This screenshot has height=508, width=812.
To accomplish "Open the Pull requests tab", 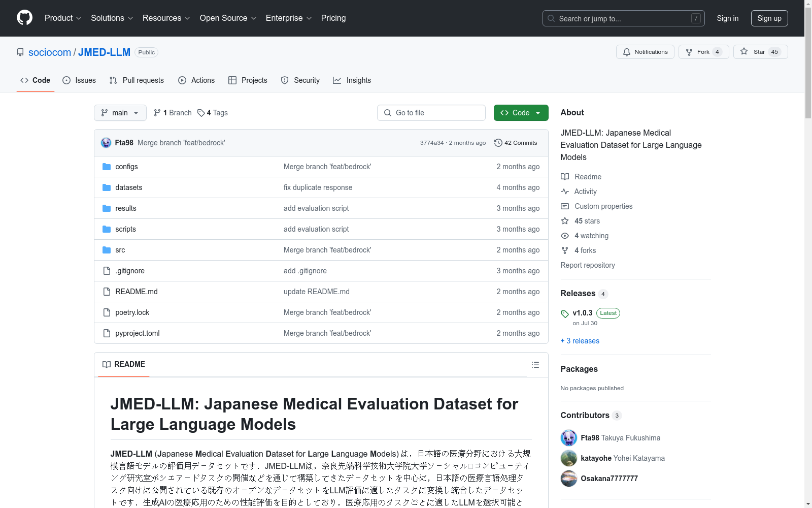I will coord(137,80).
